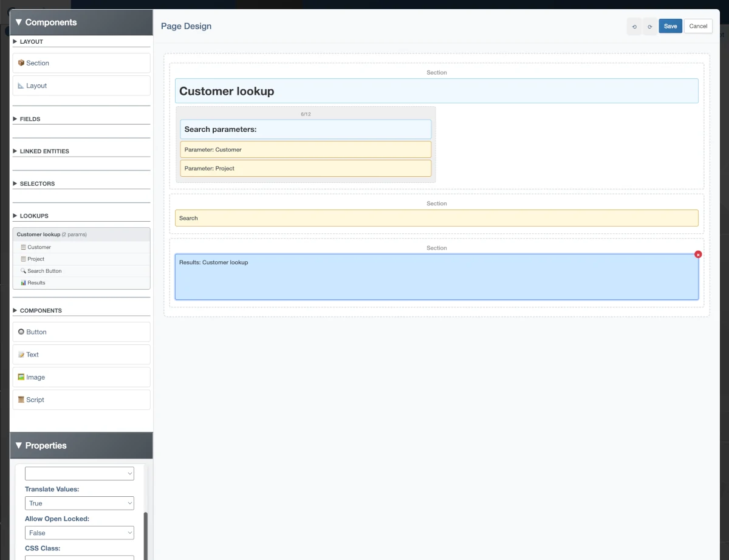Click the empty CSS Class input field
The image size is (729, 560).
[x=79, y=558]
